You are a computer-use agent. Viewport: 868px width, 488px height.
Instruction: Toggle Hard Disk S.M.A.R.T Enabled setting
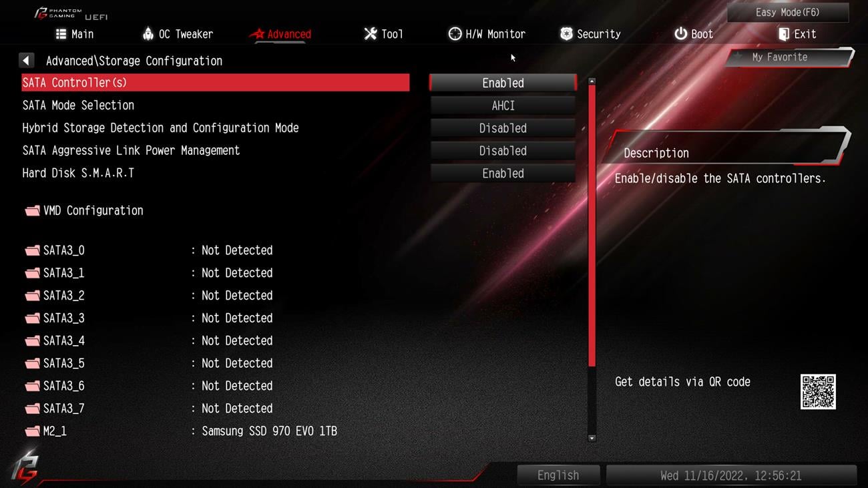[x=503, y=174]
